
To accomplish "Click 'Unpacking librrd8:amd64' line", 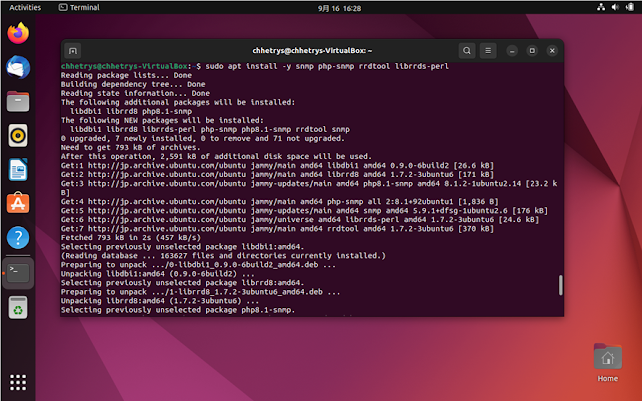I will point(160,300).
